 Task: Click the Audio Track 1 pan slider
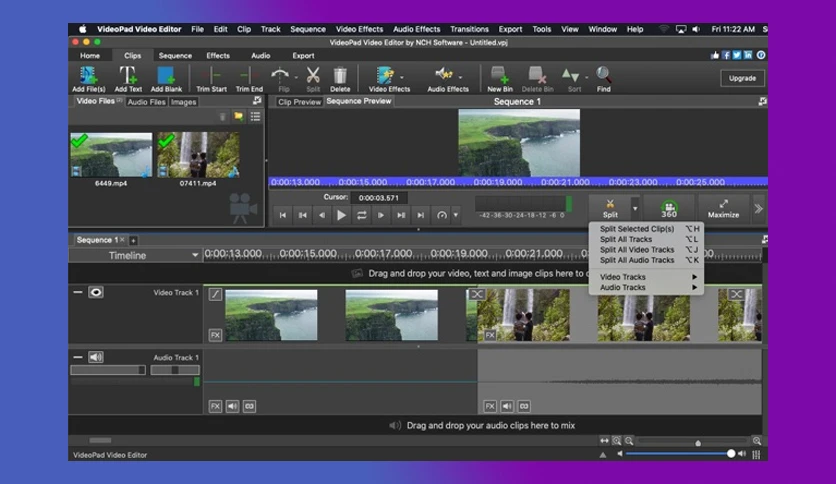(175, 370)
